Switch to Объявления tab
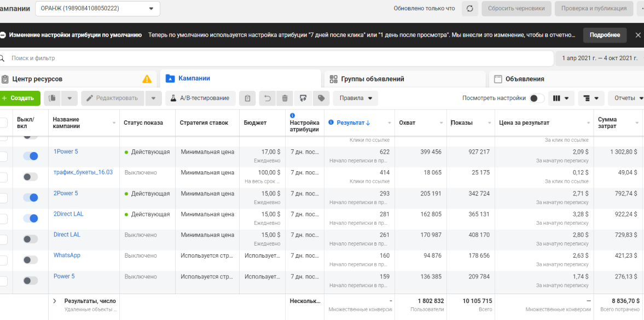This screenshot has width=644, height=320. 566,79
